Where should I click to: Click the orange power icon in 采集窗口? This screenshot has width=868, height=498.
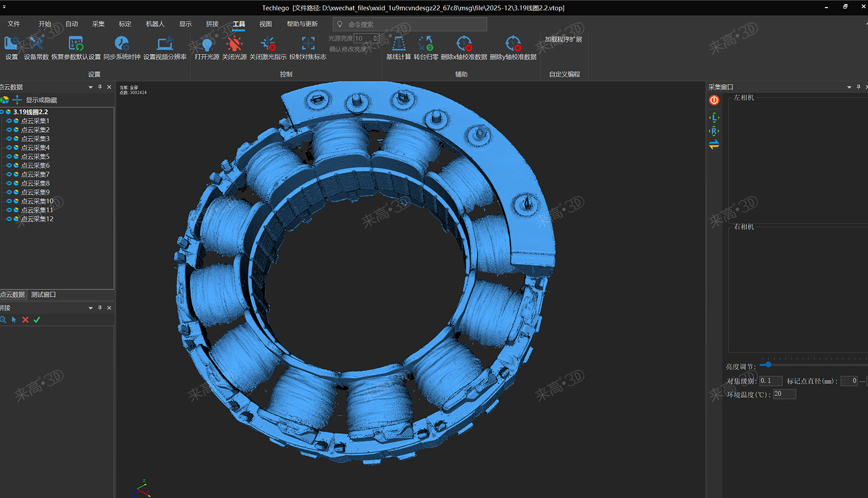click(x=714, y=100)
